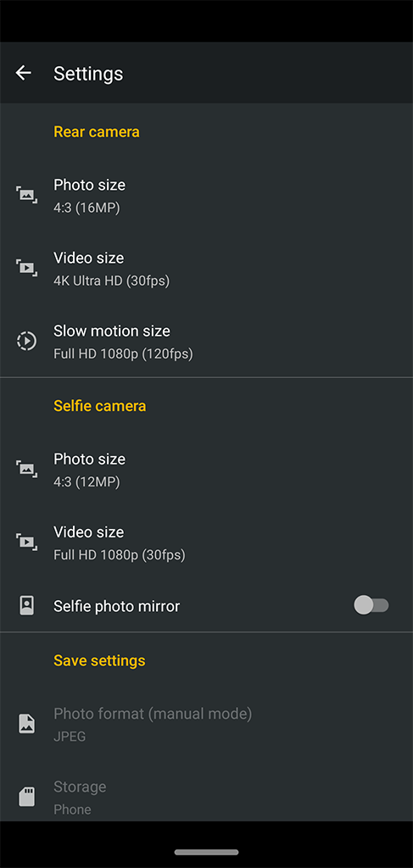The image size is (413, 868).
Task: Click the slow motion size icon
Action: [26, 341]
